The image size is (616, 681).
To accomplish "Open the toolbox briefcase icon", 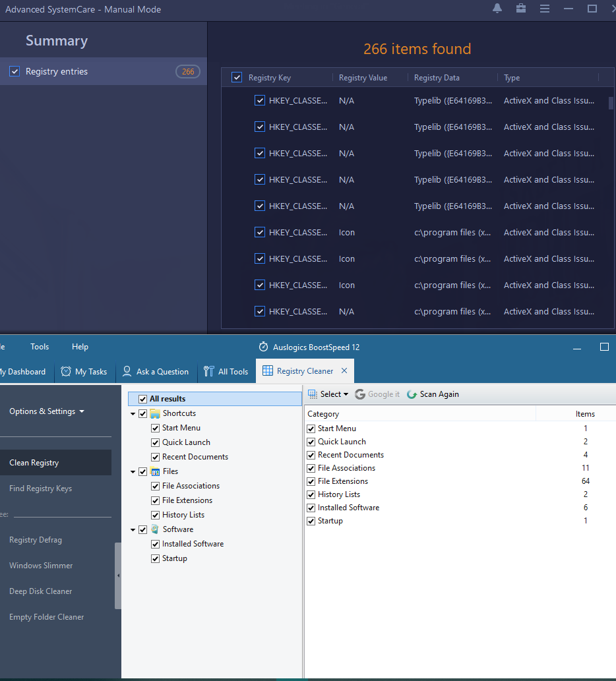I will [520, 9].
